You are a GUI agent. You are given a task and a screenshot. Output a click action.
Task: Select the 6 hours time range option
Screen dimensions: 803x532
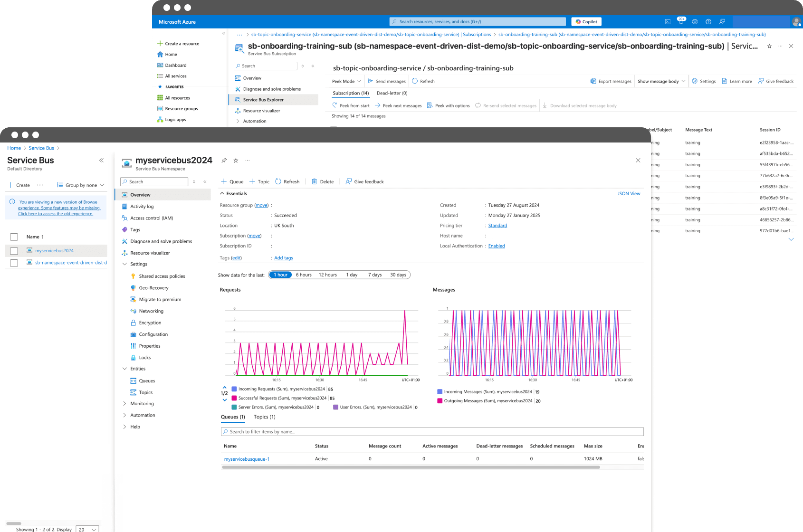coord(304,275)
